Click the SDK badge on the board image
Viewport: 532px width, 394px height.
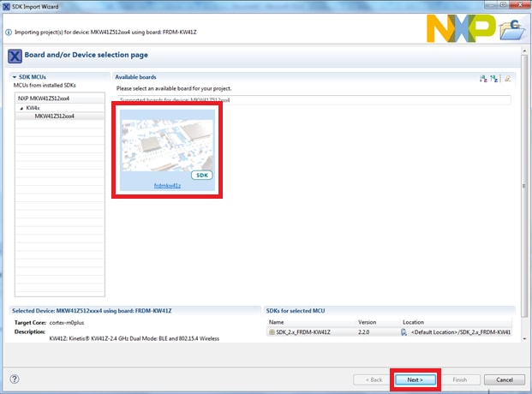(200, 175)
